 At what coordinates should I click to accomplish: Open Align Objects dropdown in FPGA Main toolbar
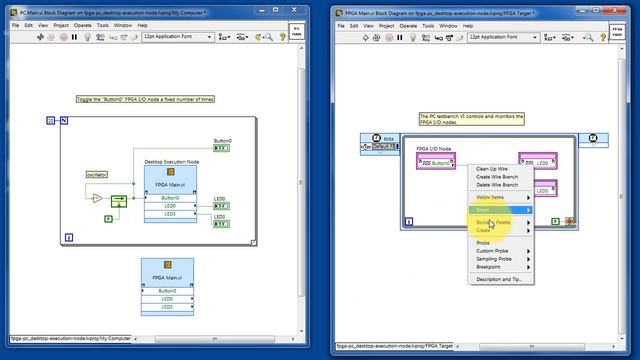pos(550,38)
